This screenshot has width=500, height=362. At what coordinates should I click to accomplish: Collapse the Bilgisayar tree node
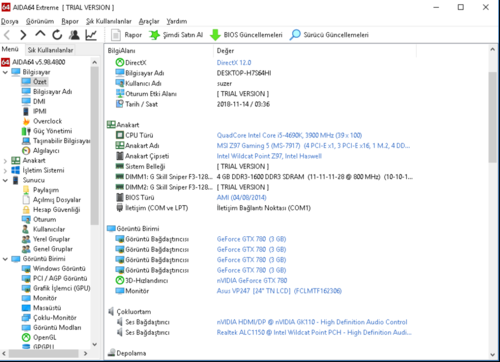[x=5, y=72]
